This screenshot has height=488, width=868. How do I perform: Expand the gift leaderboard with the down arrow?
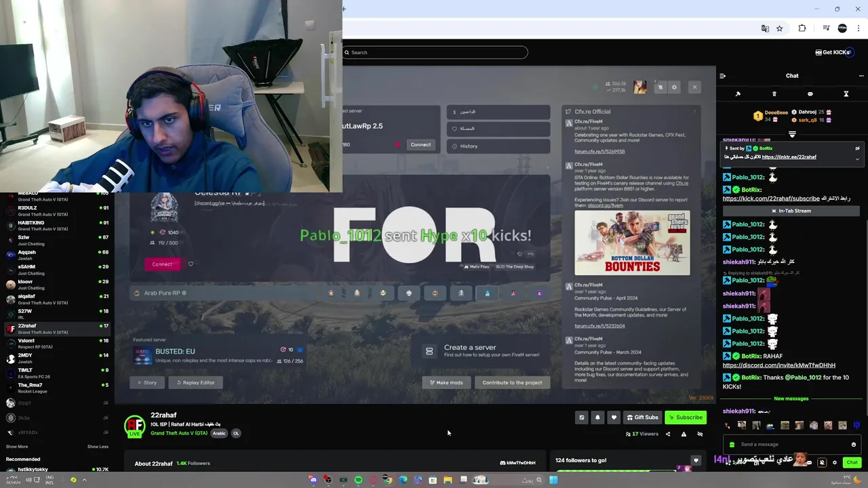tap(792, 134)
